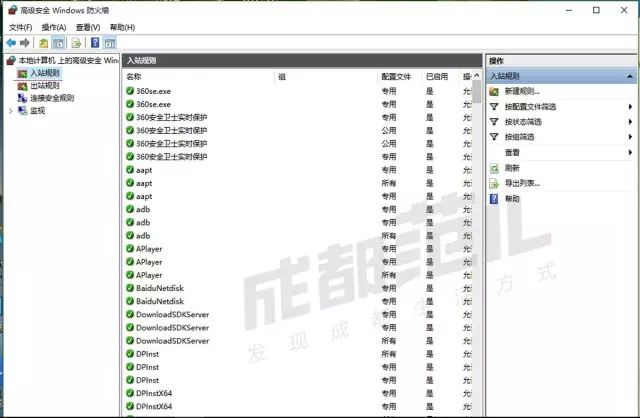Click the 监视 monitor icon in the tree
The height and width of the screenshot is (418, 640).
pyautogui.click(x=22, y=111)
